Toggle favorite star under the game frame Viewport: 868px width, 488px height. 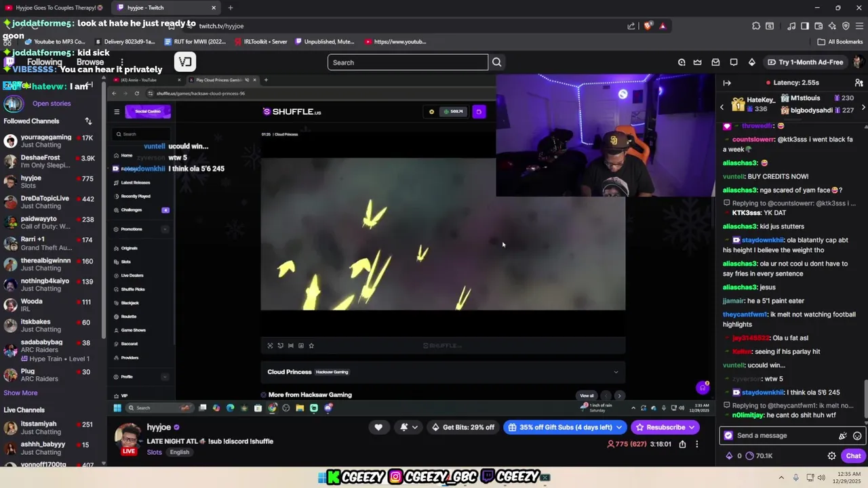coord(311,346)
